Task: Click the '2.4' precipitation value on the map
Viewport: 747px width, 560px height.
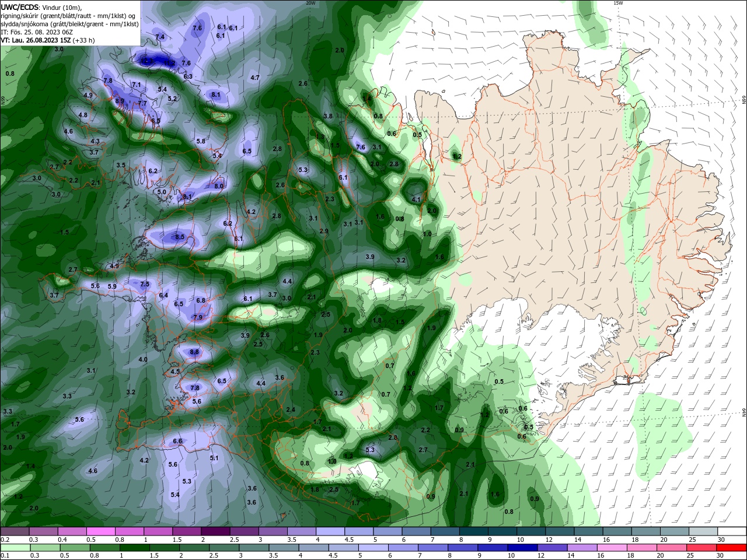Action: [291, 409]
